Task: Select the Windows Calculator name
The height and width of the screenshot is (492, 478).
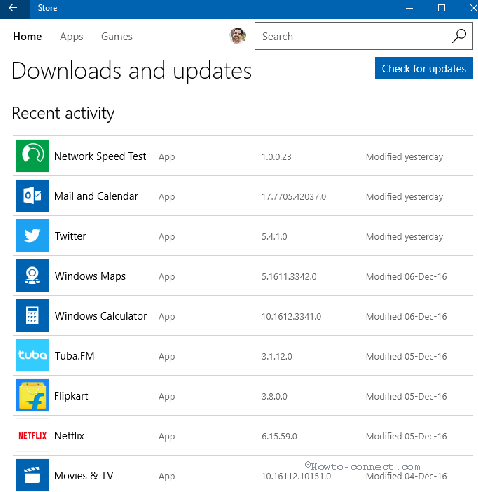Action: pyautogui.click(x=101, y=316)
